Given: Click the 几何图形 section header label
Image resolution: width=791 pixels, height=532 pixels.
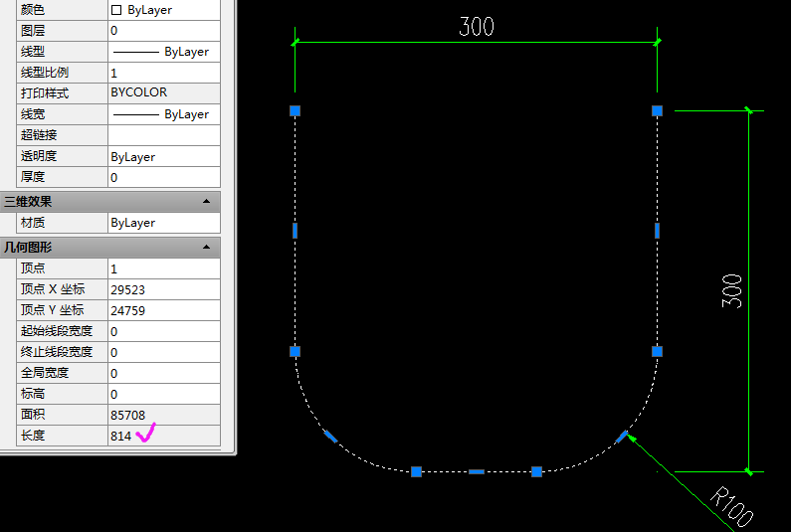Looking at the screenshot, I should pos(28,248).
